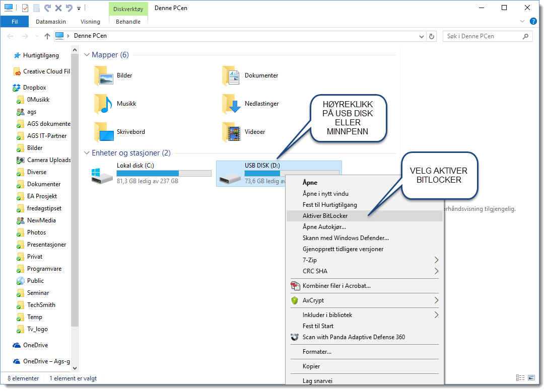Click the up arrow navigation icon
Image resolution: width=547 pixels, height=392 pixels.
click(x=47, y=36)
